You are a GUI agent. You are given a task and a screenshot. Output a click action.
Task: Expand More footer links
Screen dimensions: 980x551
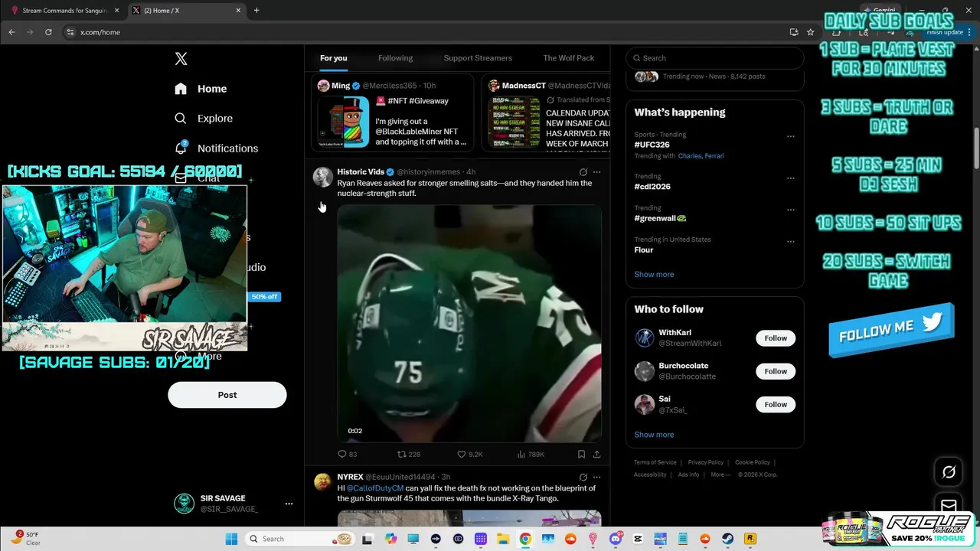[x=720, y=474]
